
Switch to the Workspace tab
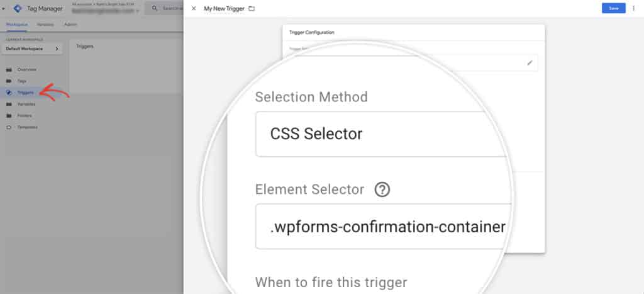(x=17, y=25)
